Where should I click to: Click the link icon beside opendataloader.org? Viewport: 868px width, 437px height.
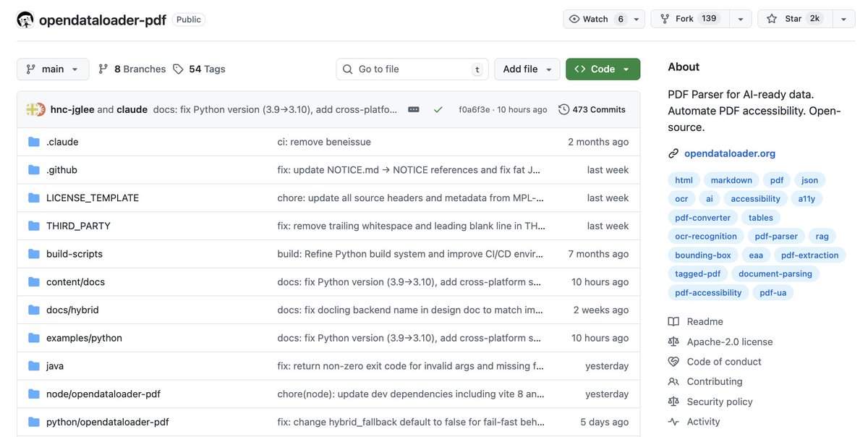[673, 153]
